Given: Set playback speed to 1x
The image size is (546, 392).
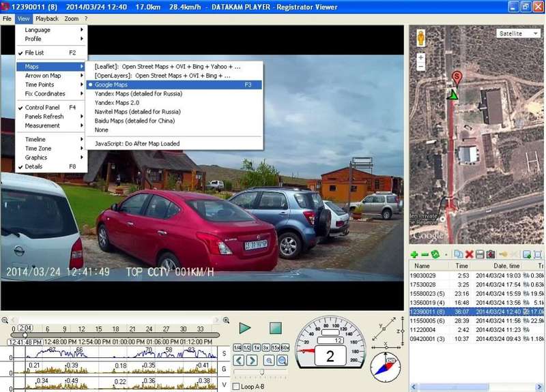Looking at the screenshot, I should 257,348.
